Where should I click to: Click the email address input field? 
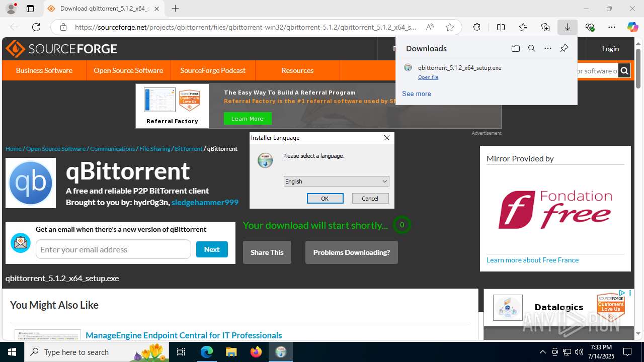tap(113, 249)
